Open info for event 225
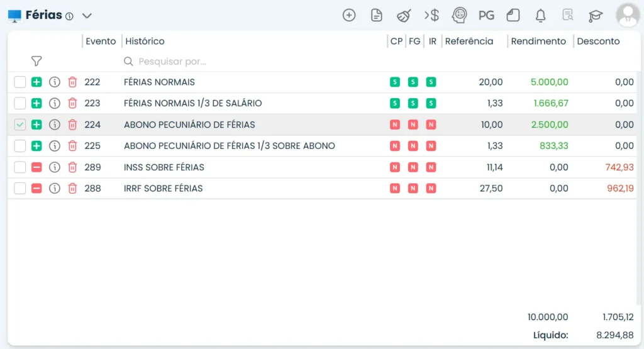 click(x=55, y=146)
